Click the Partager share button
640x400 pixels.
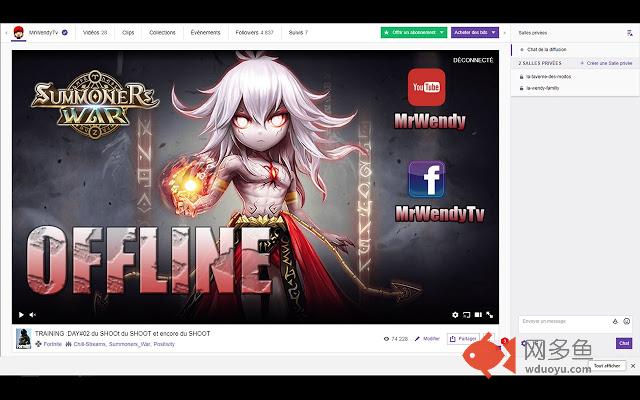(x=463, y=339)
